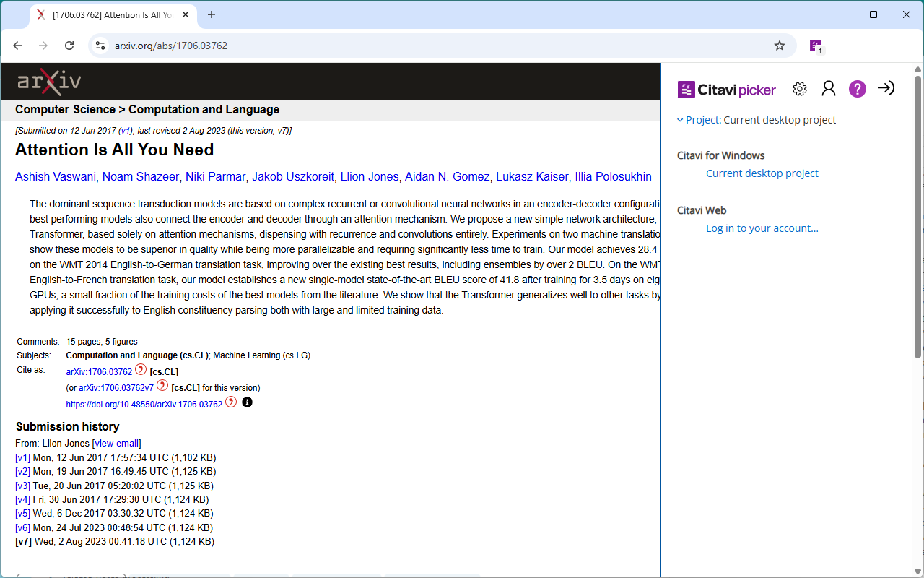Open author Ashish Vaswani link

pyautogui.click(x=56, y=176)
